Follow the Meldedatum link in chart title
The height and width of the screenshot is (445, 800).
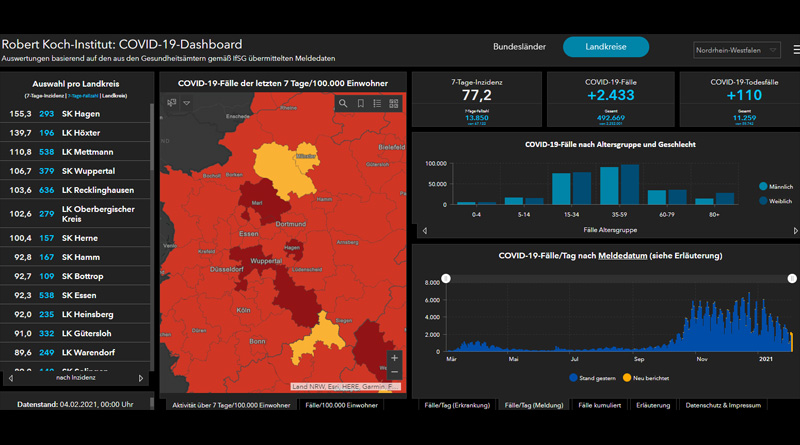(622, 256)
